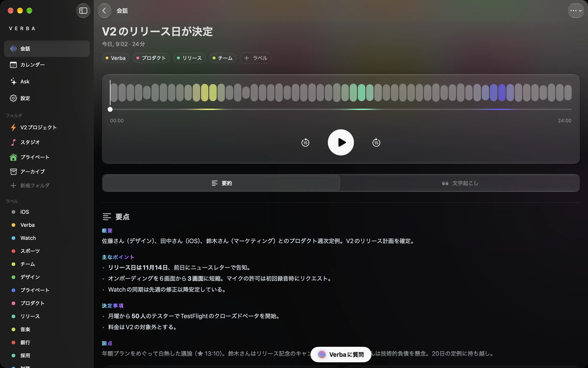Click the ★ 13:10 timestamp in 論点
The width and height of the screenshot is (588, 368).
tap(208, 353)
